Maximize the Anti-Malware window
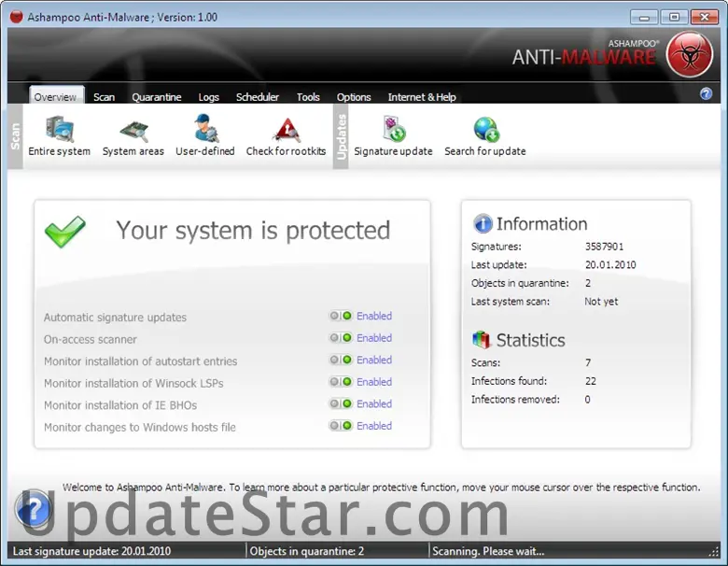This screenshot has width=728, height=566. pyautogui.click(x=674, y=17)
